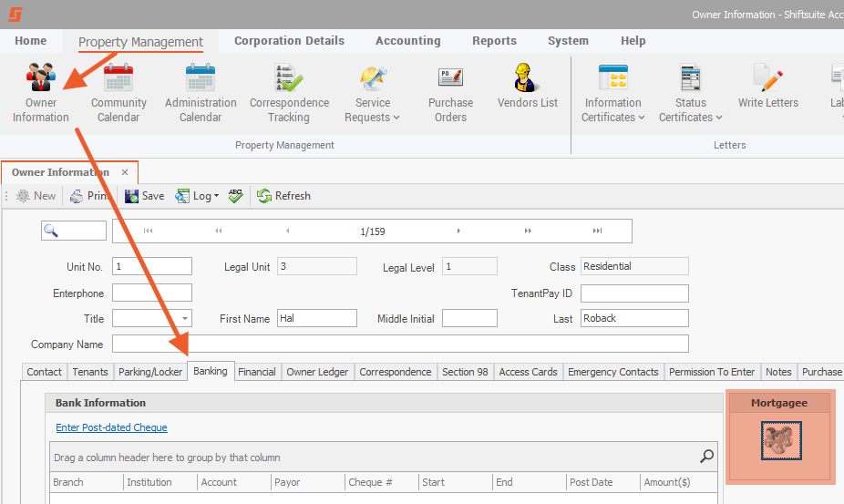This screenshot has height=504, width=844.
Task: Switch to the Accounting ribbon tab
Action: pyautogui.click(x=407, y=41)
